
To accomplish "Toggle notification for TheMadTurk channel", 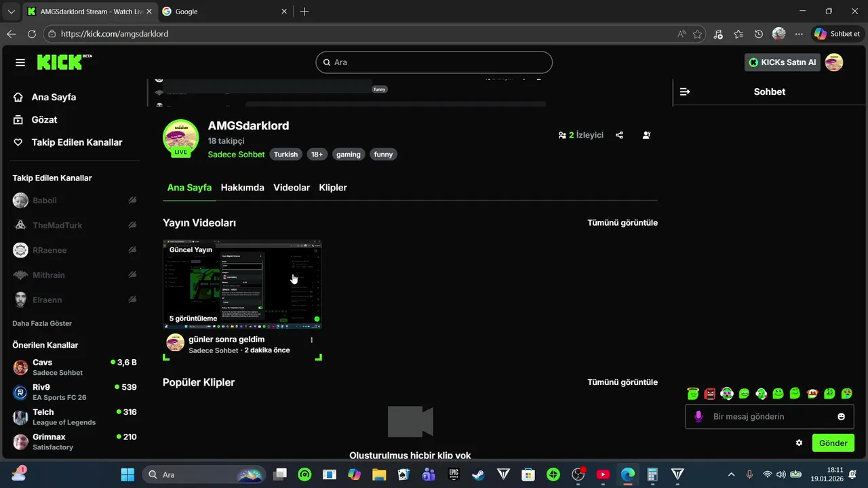I will point(132,225).
